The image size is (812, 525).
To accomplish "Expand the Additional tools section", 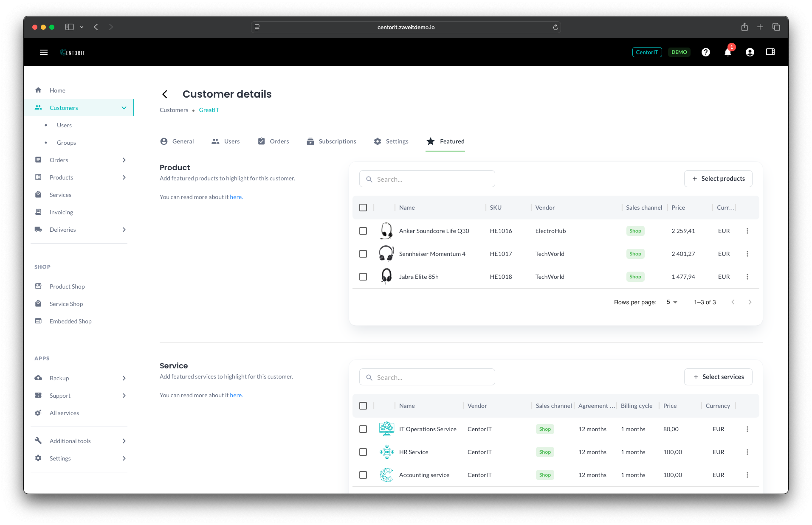I will tap(124, 441).
